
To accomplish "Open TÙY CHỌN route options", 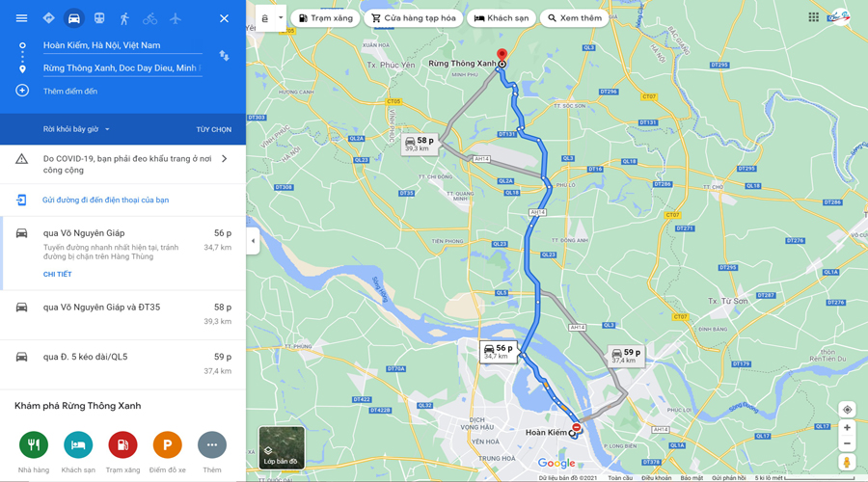I will click(214, 129).
